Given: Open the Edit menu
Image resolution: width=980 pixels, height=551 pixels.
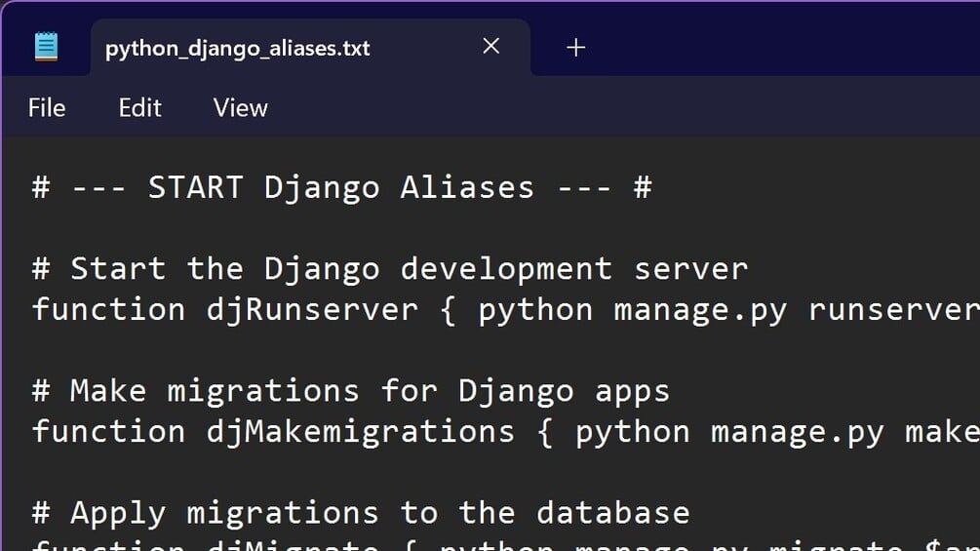Looking at the screenshot, I should tap(140, 108).
